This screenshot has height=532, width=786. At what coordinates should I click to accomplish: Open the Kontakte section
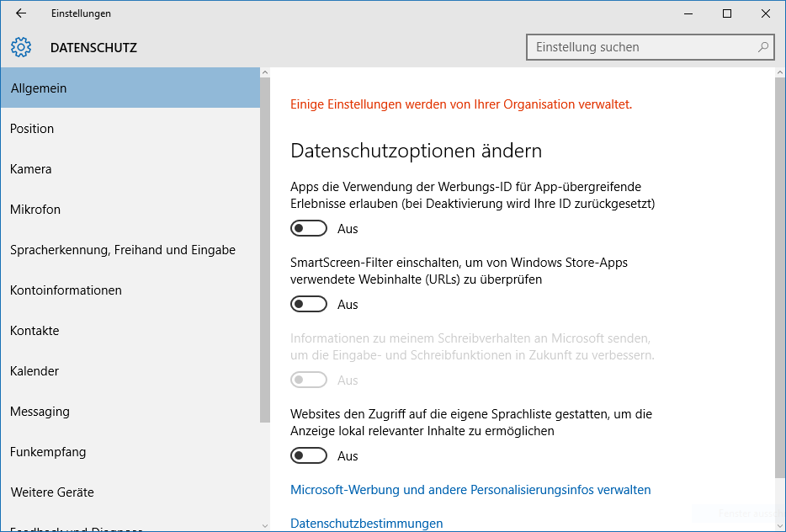[35, 331]
